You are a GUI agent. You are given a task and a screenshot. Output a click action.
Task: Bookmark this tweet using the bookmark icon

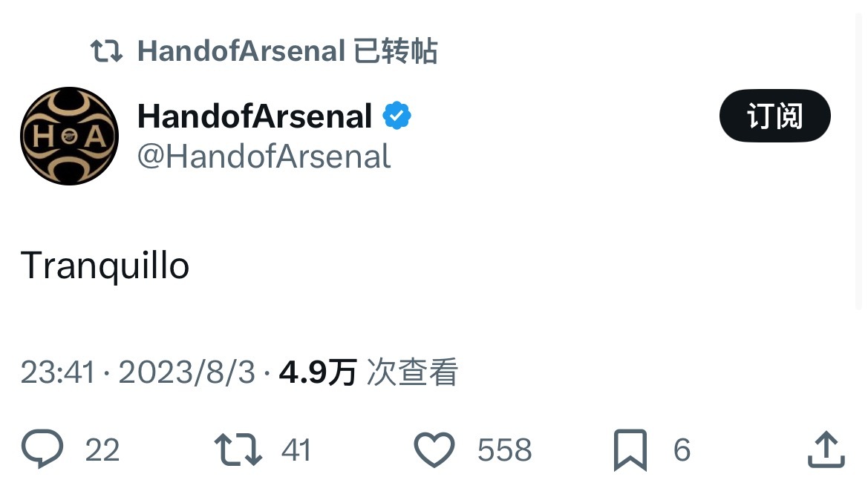point(630,450)
